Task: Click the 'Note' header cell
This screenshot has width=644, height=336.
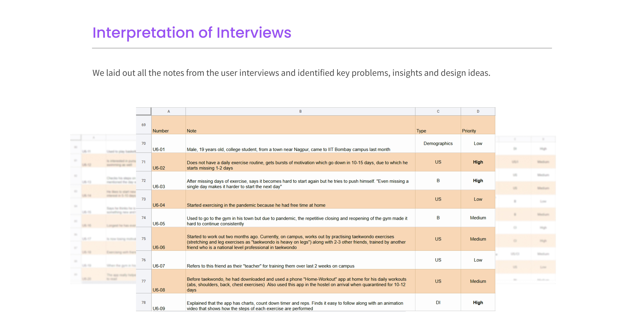Action: click(300, 125)
